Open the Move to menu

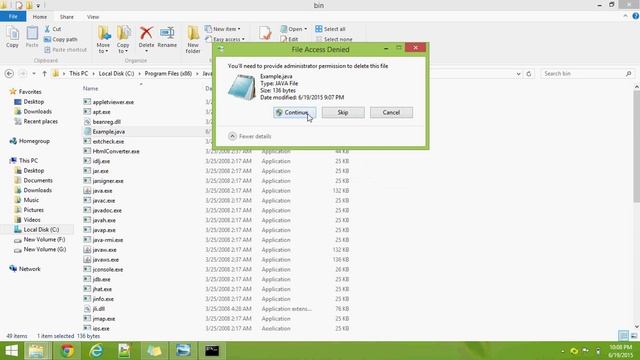(x=103, y=40)
